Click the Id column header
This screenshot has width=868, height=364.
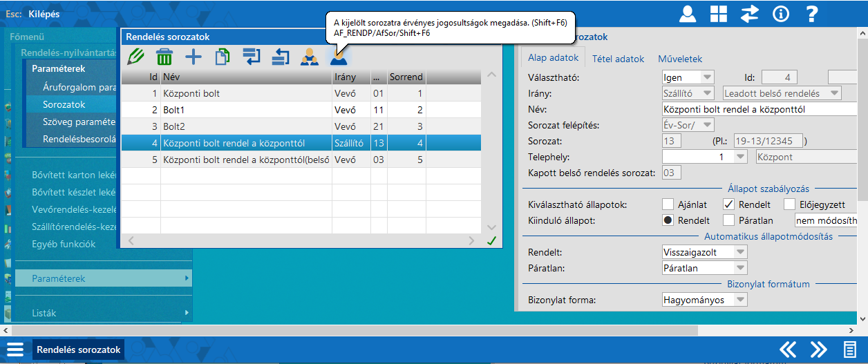click(x=141, y=77)
